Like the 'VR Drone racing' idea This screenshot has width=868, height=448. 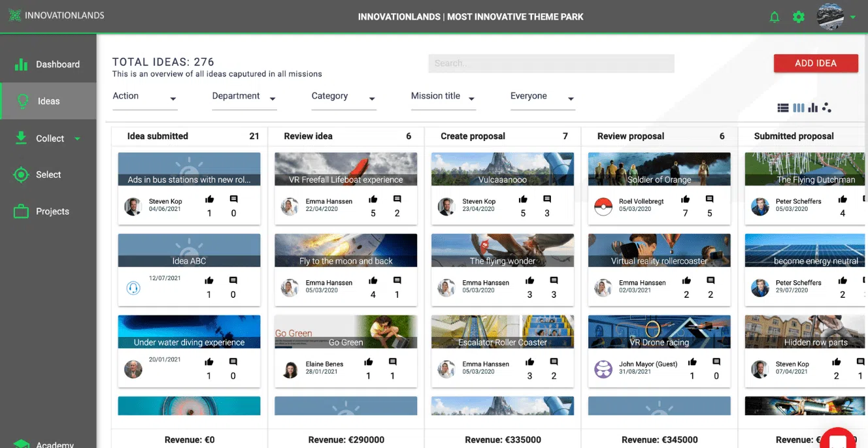[692, 362]
